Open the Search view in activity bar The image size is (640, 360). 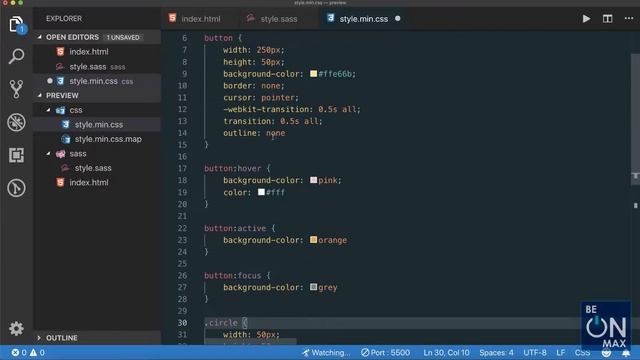click(16, 56)
